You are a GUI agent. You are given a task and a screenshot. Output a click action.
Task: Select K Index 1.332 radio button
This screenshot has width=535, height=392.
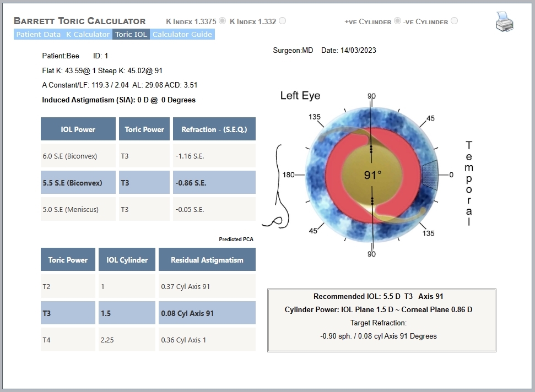pyautogui.click(x=282, y=21)
